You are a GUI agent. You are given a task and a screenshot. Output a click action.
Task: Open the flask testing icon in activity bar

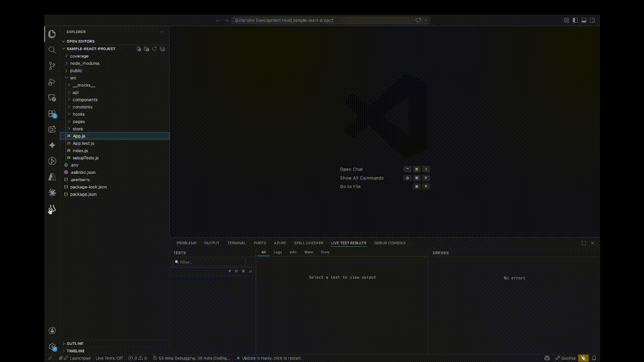52,209
